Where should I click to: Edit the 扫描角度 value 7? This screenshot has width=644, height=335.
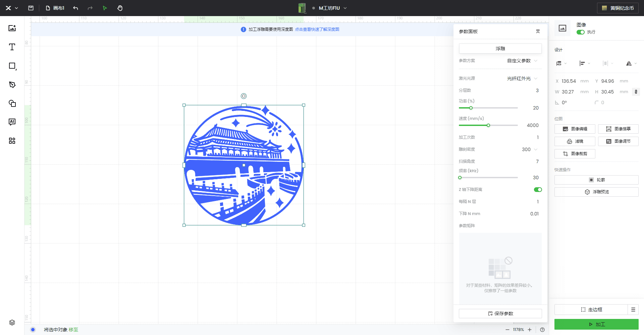537,161
